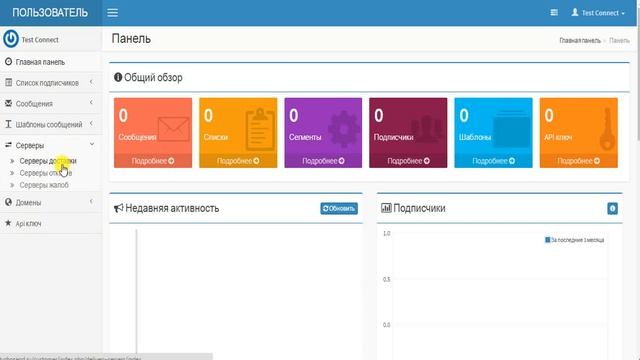Click the info icon beside Общий обзор
Screen dimensions: 640x360
[x=118, y=77]
